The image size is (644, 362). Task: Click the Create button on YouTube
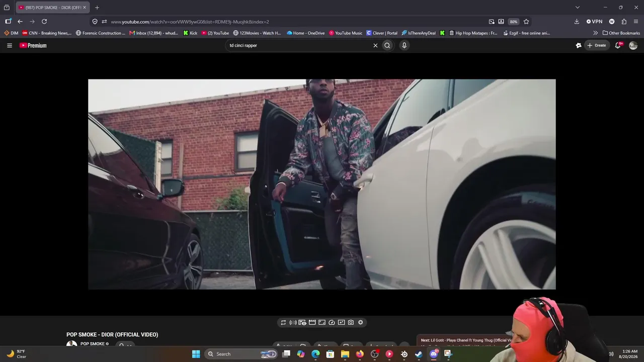[597, 45]
